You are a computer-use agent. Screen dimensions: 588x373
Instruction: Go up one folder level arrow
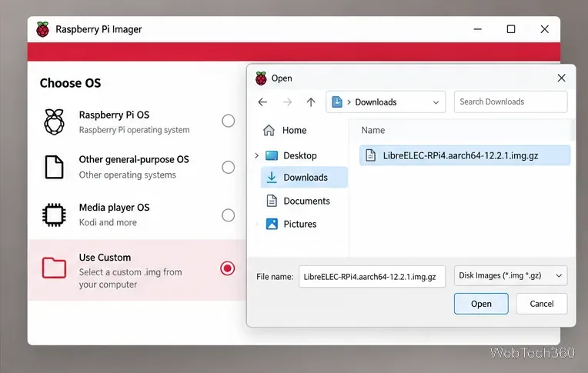[311, 102]
